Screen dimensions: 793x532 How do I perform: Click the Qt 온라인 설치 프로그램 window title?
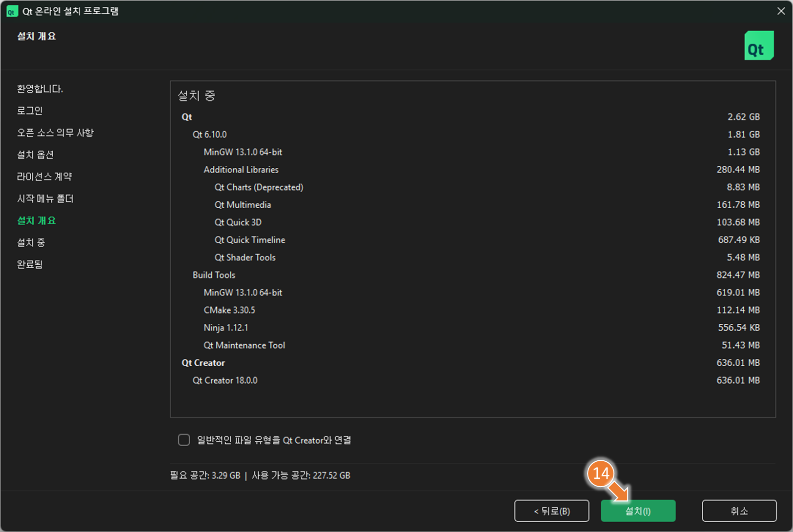coord(71,11)
